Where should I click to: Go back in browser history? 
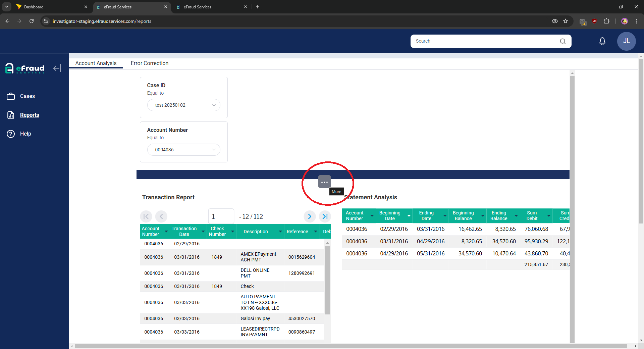tap(7, 21)
